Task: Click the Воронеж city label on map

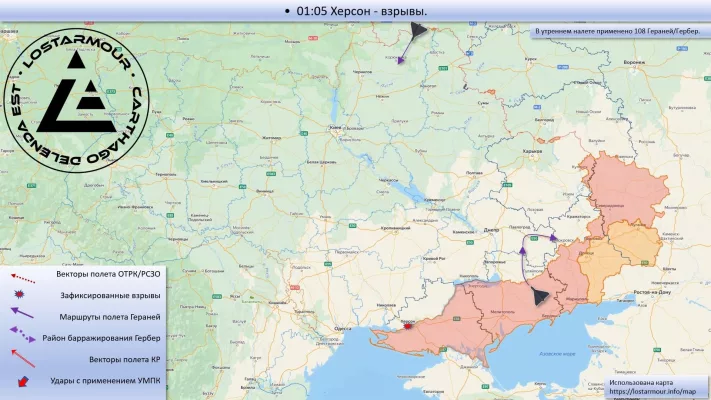Action: coord(634,62)
